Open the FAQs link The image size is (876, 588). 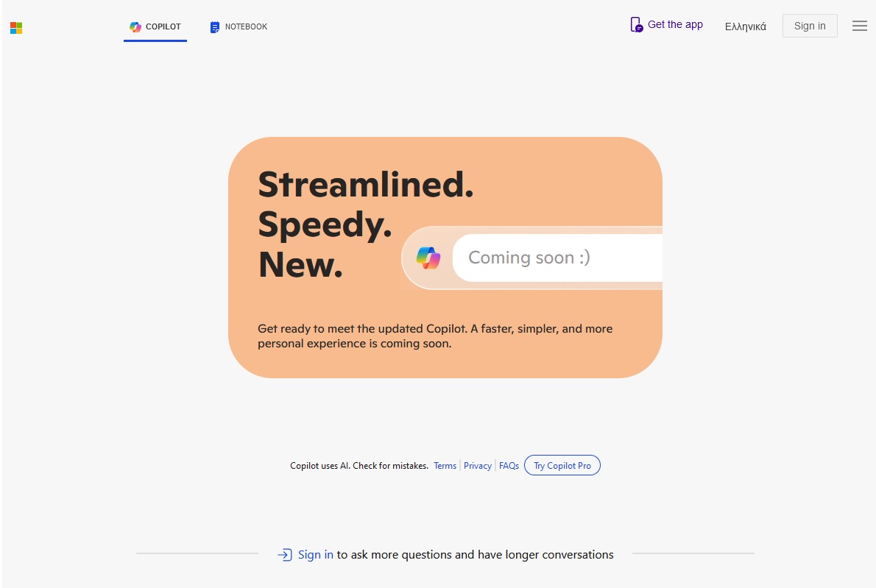[x=509, y=466]
